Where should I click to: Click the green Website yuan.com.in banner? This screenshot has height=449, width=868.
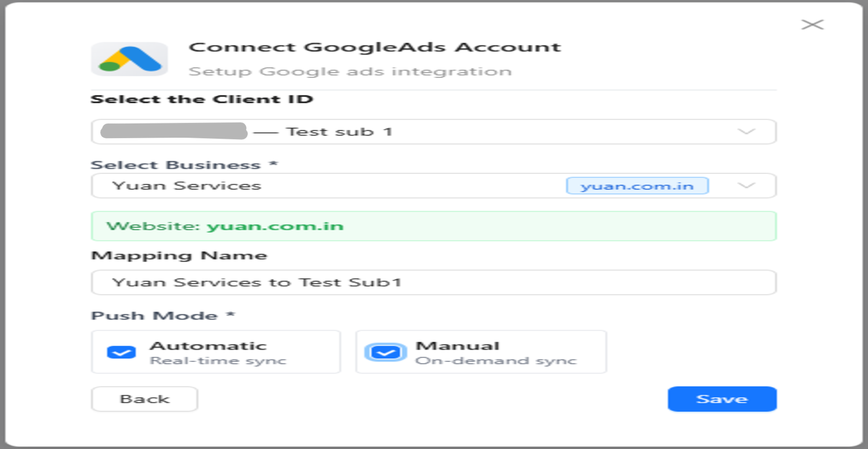pos(433,226)
